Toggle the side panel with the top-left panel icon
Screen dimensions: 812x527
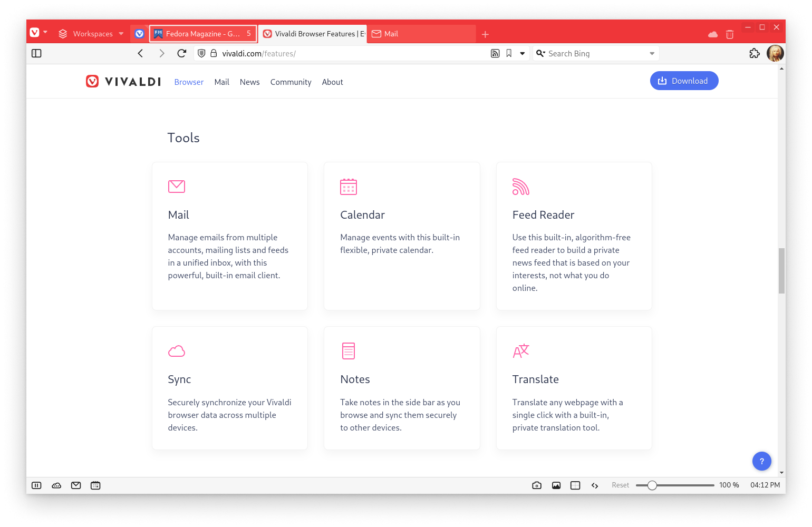36,53
